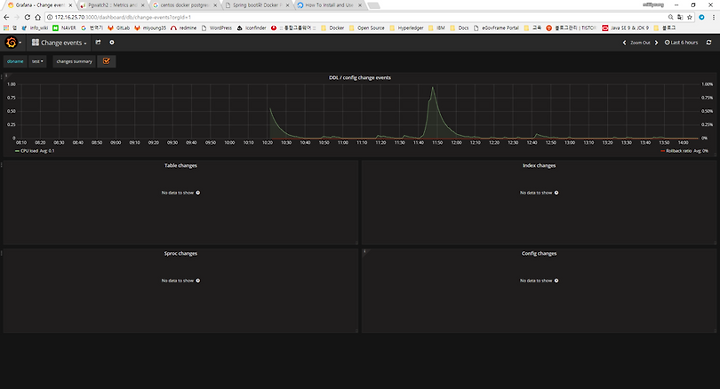Image resolution: width=720 pixels, height=389 pixels.
Task: Click the info icon in Sproc changes
Action: pos(198,281)
